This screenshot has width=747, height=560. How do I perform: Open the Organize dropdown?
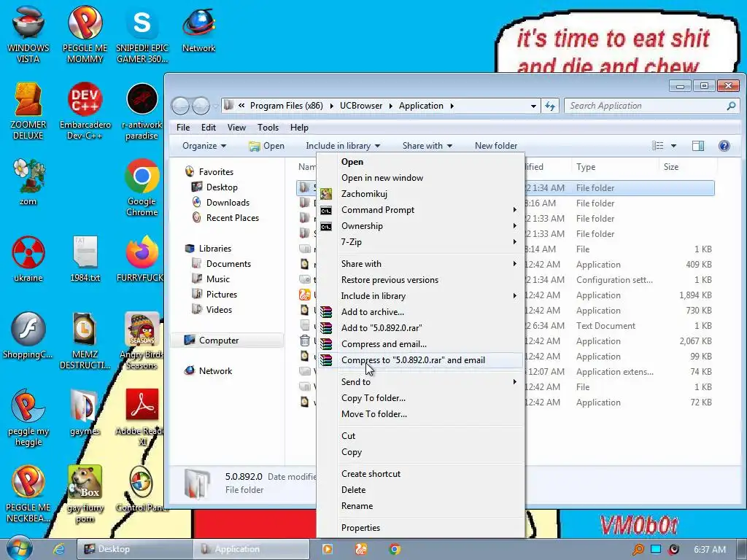coord(204,146)
